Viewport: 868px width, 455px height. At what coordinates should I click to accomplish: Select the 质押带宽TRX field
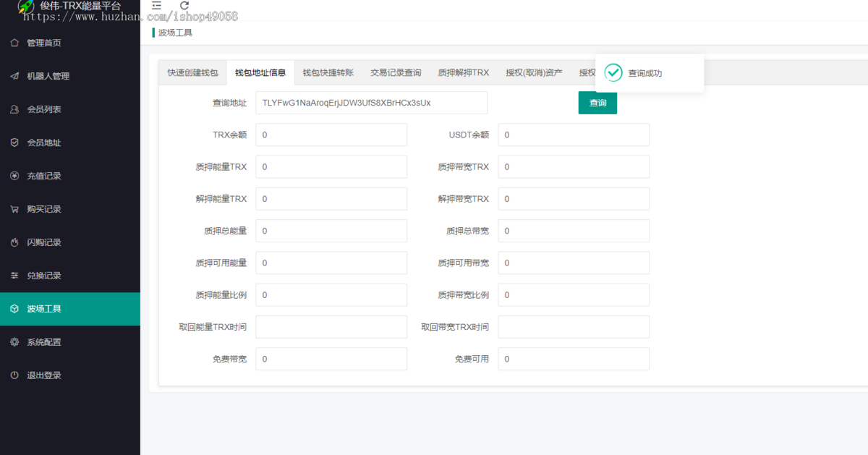tap(574, 166)
